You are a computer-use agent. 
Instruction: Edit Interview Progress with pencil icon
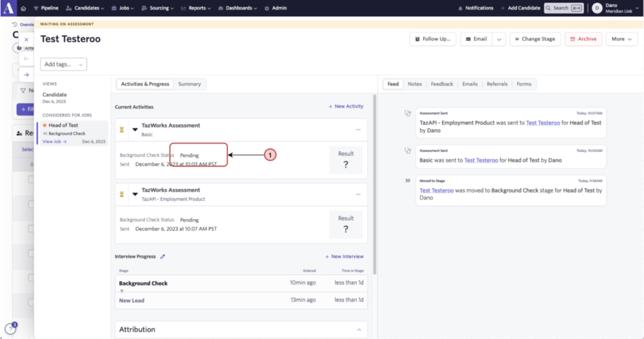[x=162, y=257]
